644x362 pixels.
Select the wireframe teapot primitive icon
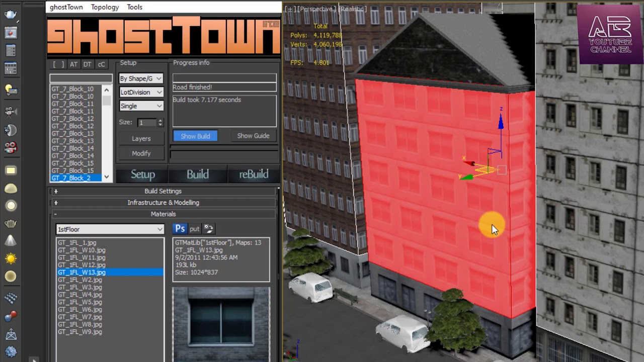click(11, 223)
